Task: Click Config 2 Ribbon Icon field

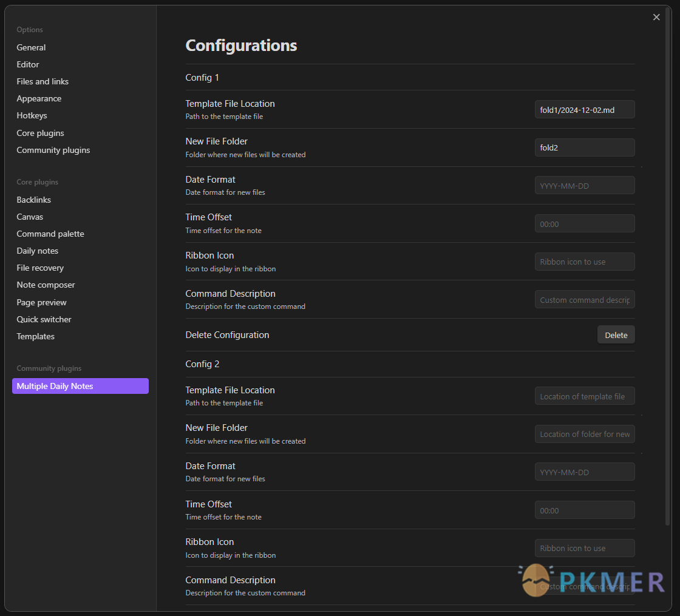Action: [x=585, y=548]
